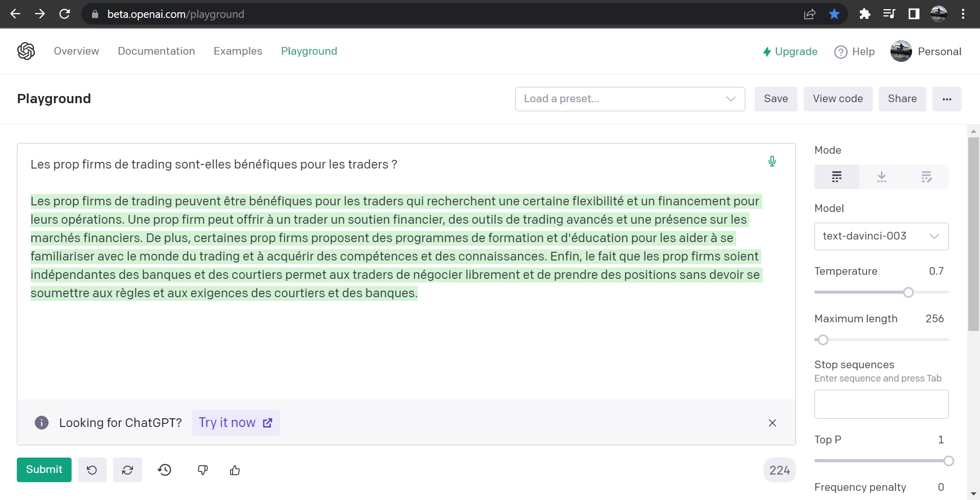Switch to Insert mode
980x500 pixels.
click(881, 177)
